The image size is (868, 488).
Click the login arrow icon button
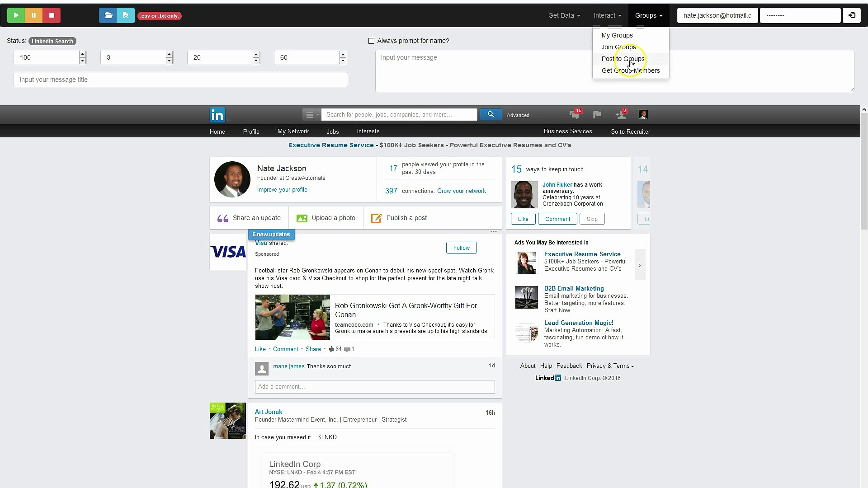pyautogui.click(x=852, y=15)
